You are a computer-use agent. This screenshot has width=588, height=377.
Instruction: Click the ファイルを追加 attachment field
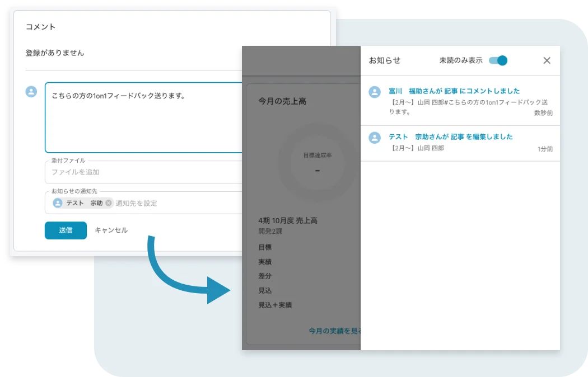tap(143, 172)
